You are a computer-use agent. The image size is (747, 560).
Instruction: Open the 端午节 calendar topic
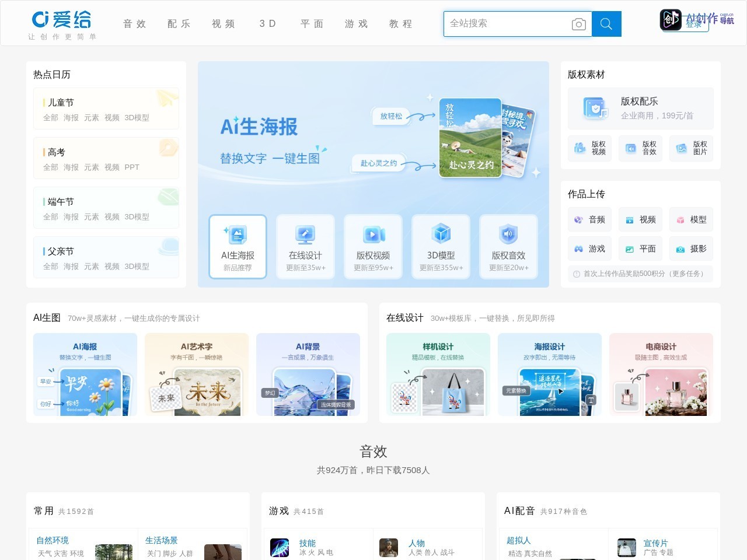tap(61, 202)
